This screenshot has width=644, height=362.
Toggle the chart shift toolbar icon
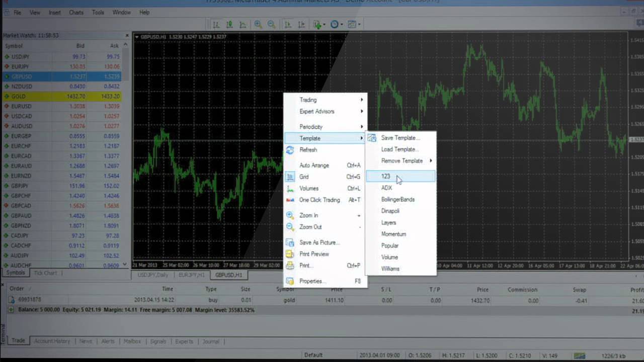tap(301, 24)
